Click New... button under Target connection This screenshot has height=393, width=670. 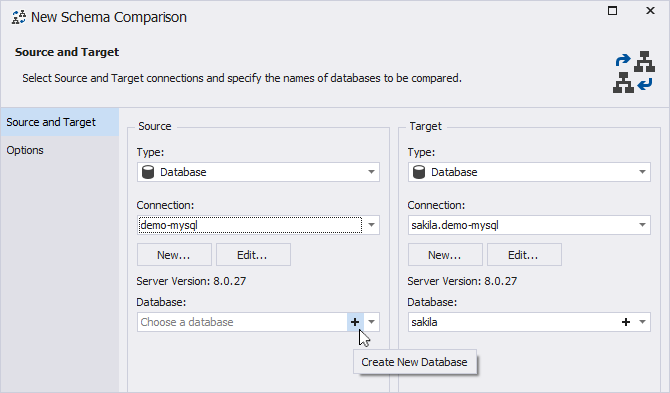pos(445,255)
